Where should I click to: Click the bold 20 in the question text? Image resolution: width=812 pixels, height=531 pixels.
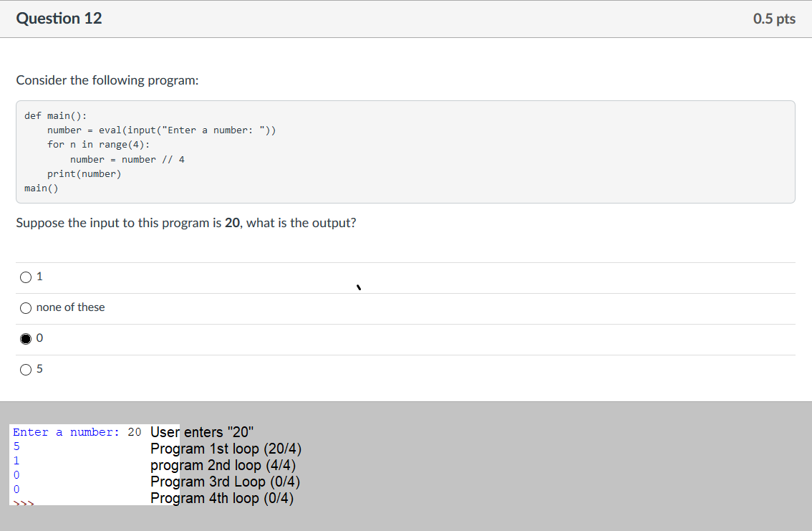(x=232, y=223)
